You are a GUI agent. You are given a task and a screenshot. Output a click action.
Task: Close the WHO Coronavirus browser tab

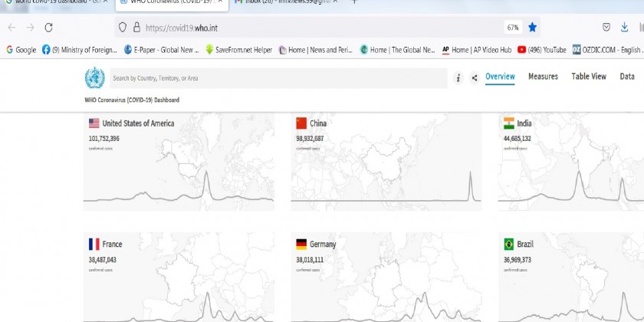tap(220, 2)
